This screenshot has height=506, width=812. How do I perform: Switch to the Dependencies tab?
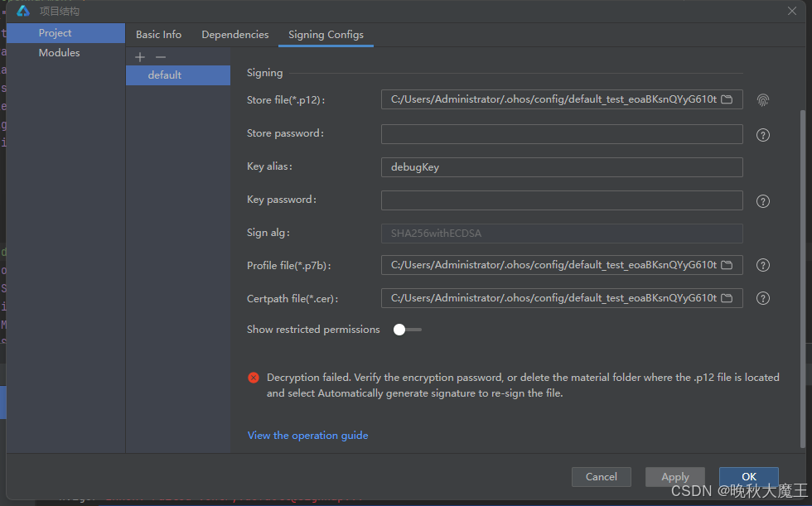click(x=235, y=35)
